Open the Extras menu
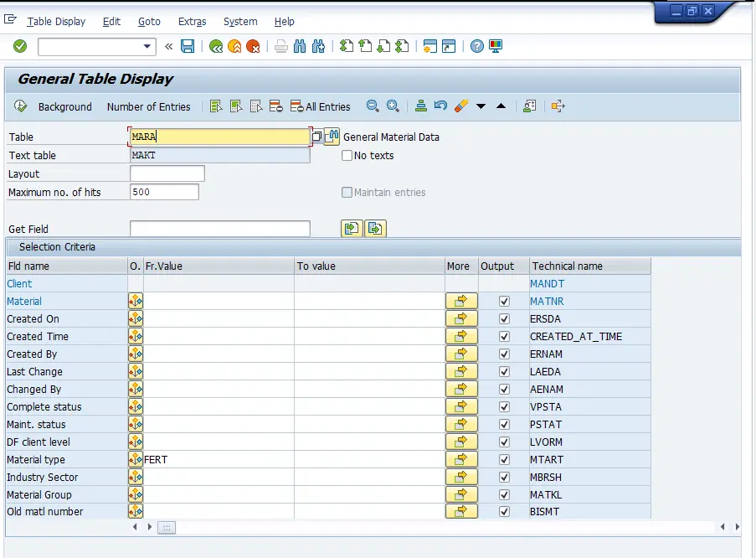 [x=192, y=21]
